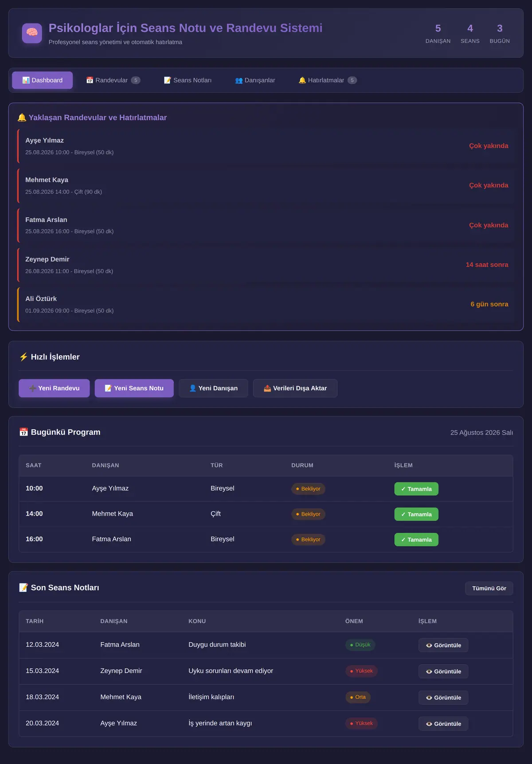Open Görüntüle for the İletişim kalıpları note
This screenshot has width=532, height=764.
click(443, 697)
